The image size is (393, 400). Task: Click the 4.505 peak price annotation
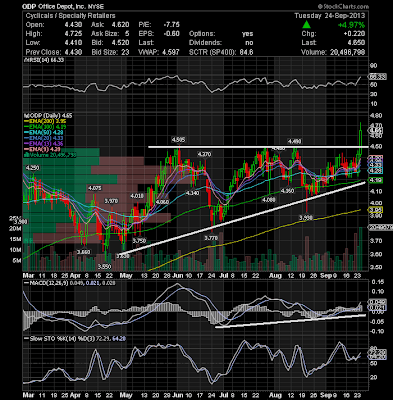(x=178, y=140)
